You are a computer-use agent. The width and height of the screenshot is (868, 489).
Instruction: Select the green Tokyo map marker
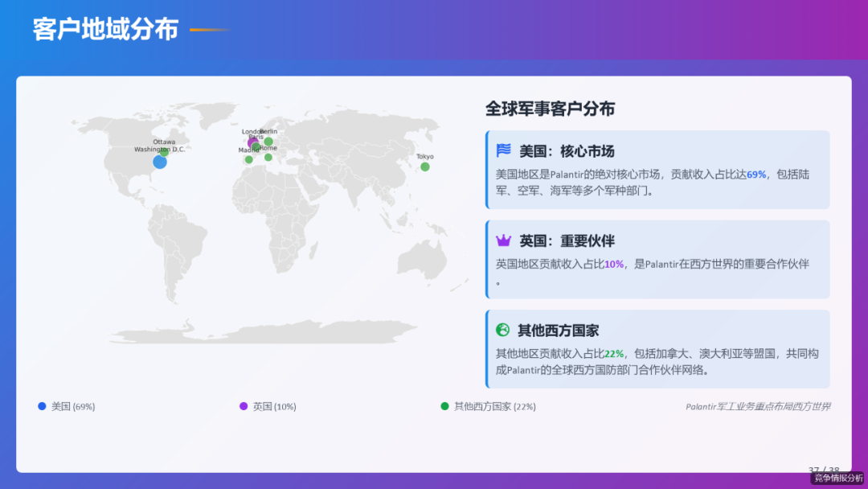pos(425,166)
